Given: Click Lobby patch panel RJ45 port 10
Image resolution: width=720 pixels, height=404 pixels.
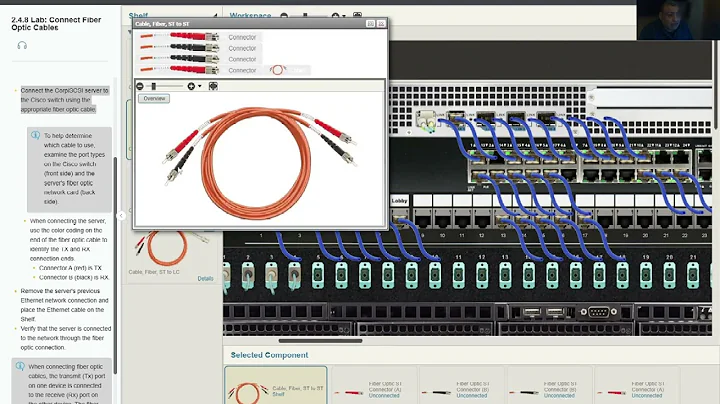Looking at the screenshot, I should click(442, 221).
